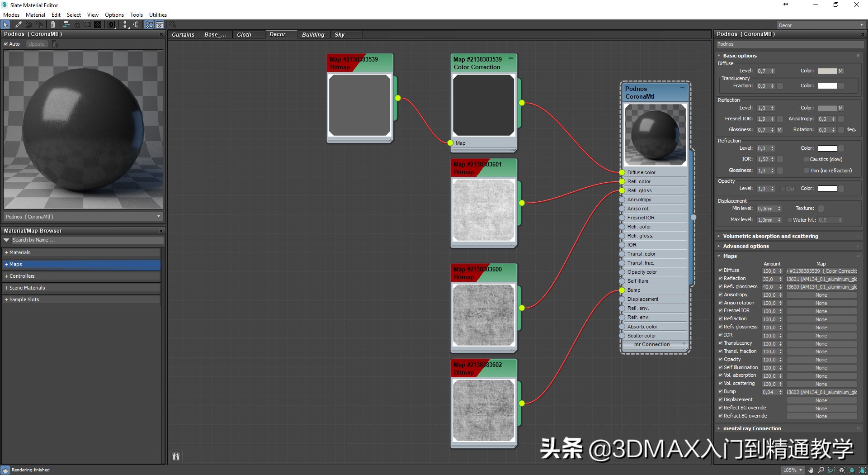Switch to the Building tab

click(x=313, y=34)
